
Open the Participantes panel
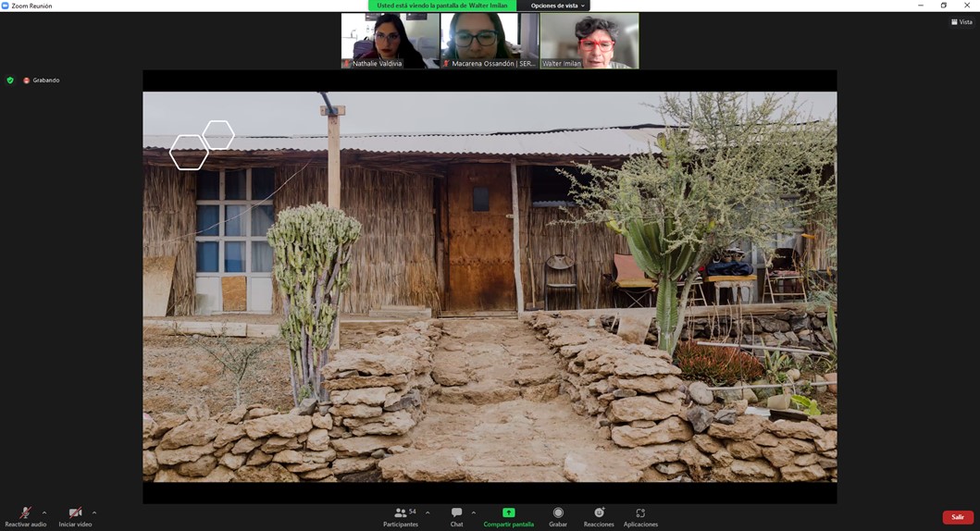click(401, 516)
